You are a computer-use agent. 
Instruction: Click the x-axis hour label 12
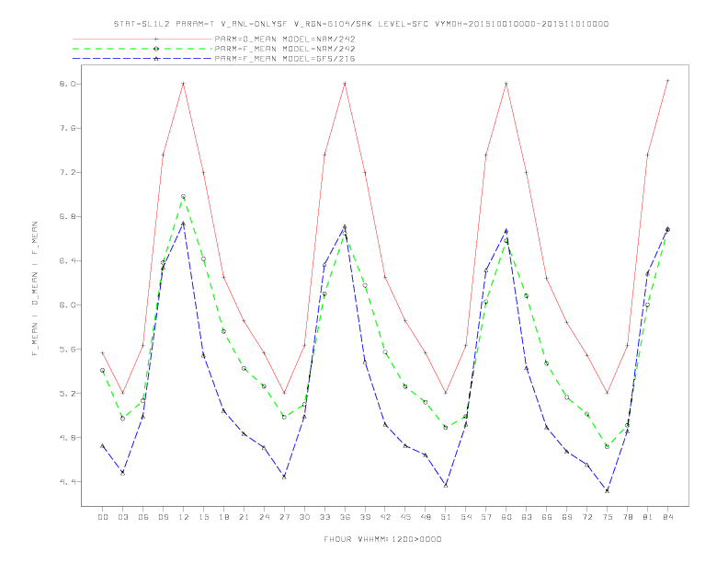click(x=184, y=517)
